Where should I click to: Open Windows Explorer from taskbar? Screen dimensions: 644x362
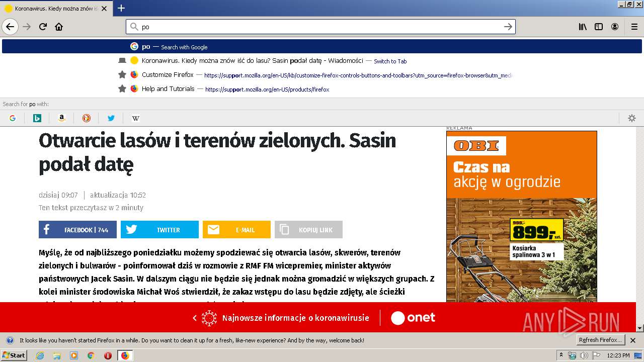57,355
